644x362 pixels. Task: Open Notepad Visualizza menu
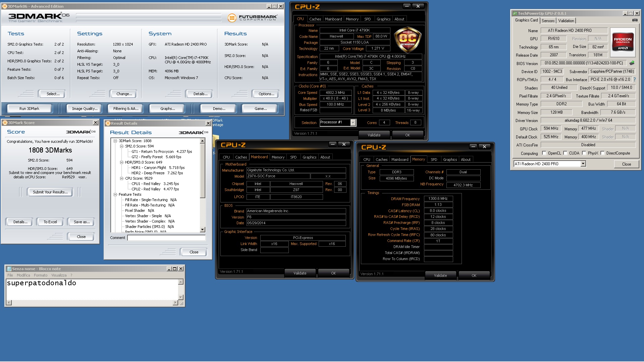pos(59,275)
